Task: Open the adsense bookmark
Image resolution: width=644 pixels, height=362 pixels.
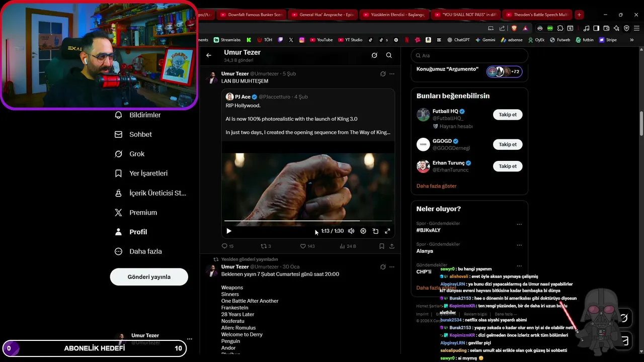Action: tap(512, 40)
